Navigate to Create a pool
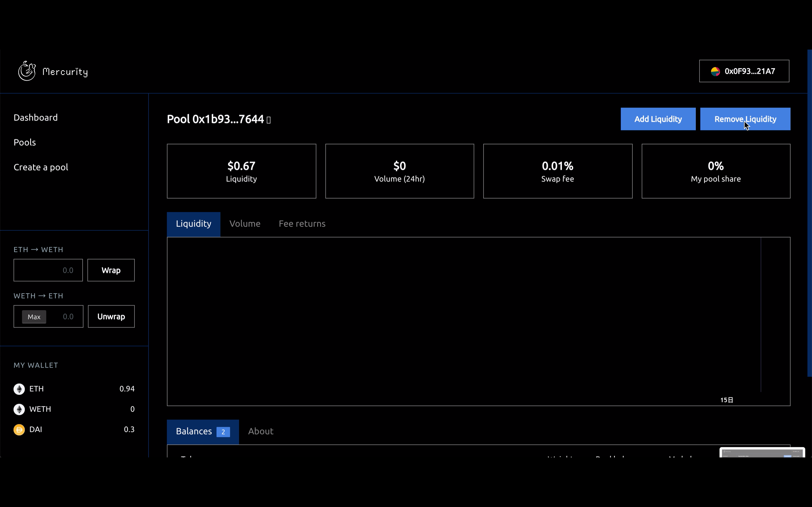Image resolution: width=812 pixels, height=507 pixels. [41, 167]
